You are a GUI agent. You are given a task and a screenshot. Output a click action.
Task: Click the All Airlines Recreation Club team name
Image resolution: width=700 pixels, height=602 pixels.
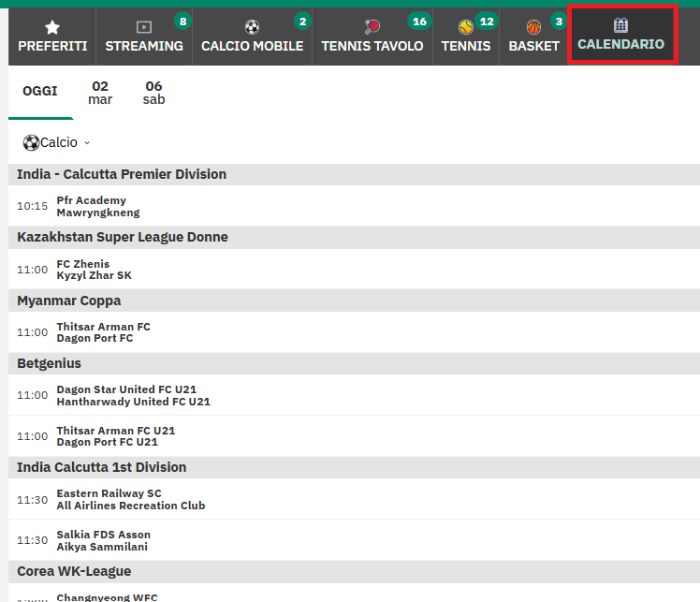tap(131, 506)
